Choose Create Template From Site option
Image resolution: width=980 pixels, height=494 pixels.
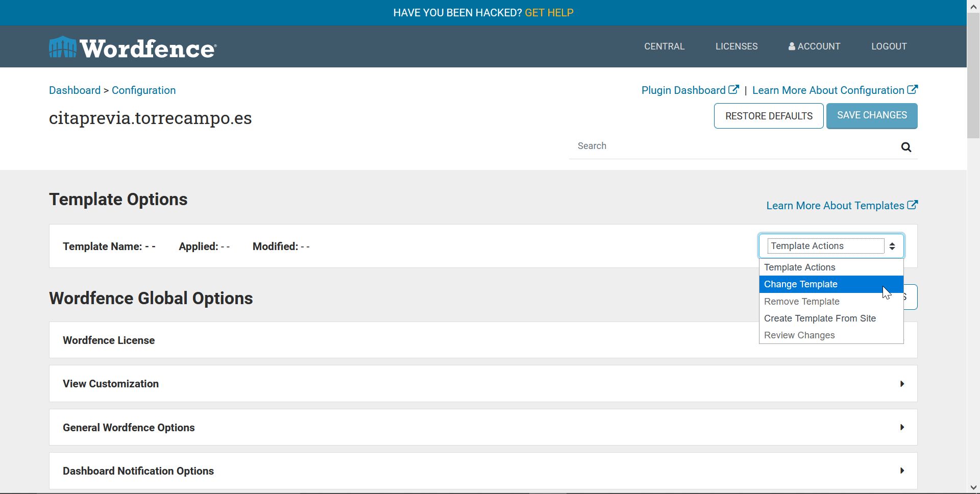tap(820, 318)
